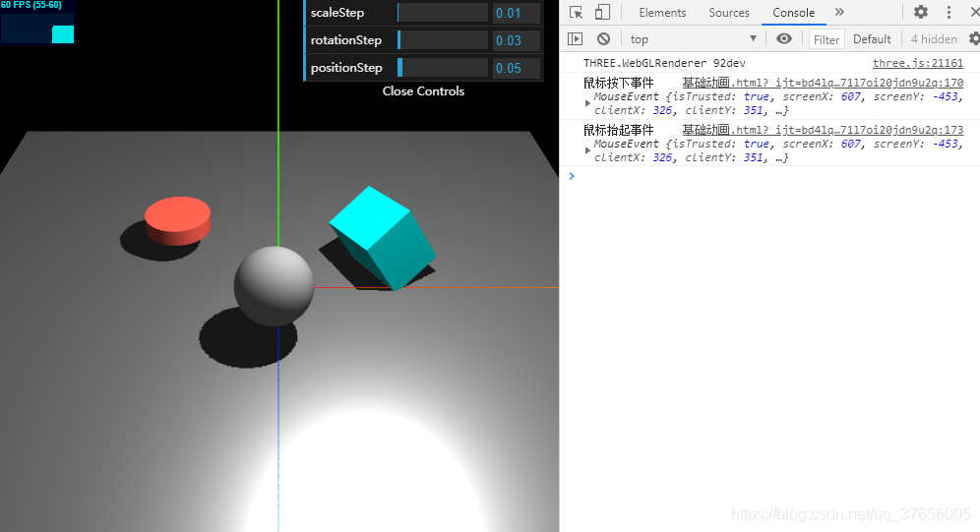Image resolution: width=980 pixels, height=532 pixels.
Task: Click the Close Controls button
Action: click(x=423, y=91)
